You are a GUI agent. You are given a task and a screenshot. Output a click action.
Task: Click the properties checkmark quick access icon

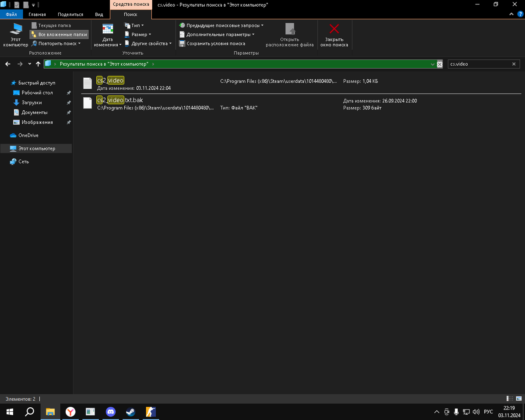tap(17, 5)
